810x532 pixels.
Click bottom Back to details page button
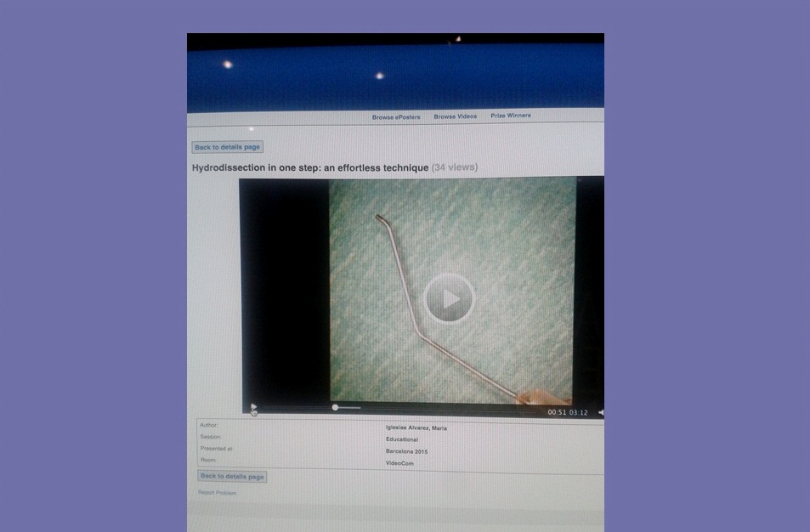click(232, 476)
